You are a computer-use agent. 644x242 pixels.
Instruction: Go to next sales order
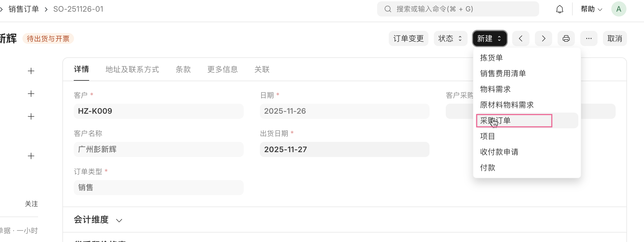544,38
